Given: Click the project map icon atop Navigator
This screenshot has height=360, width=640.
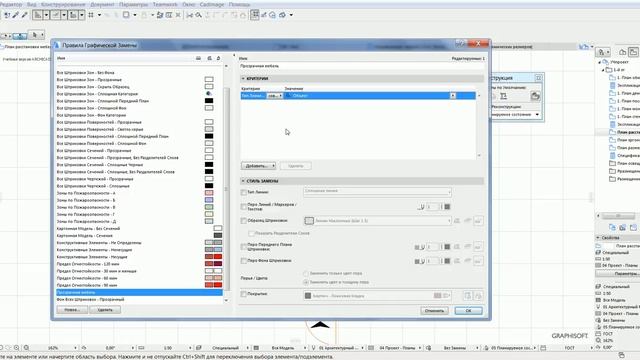Looking at the screenshot, I should point(623,52).
